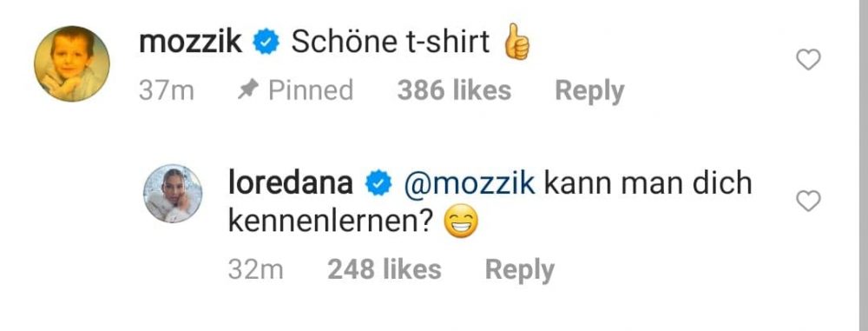Click the loredana username
Image resolution: width=868 pixels, height=331 pixels.
click(x=291, y=183)
